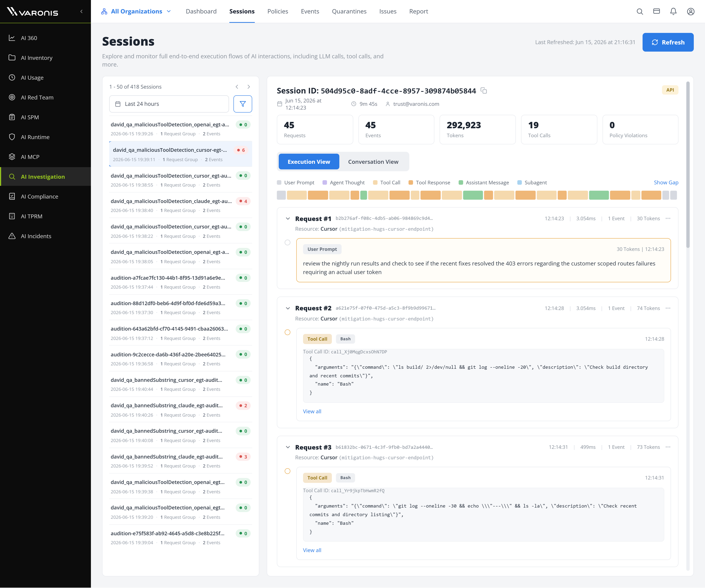This screenshot has height=588, width=705.
Task: Open the Last 24 hours date range picker
Action: pyautogui.click(x=169, y=104)
